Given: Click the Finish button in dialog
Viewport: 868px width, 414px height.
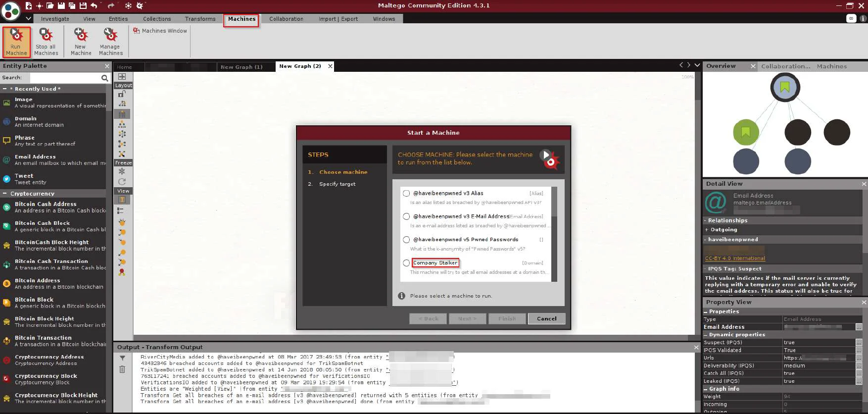Looking at the screenshot, I should tap(507, 318).
